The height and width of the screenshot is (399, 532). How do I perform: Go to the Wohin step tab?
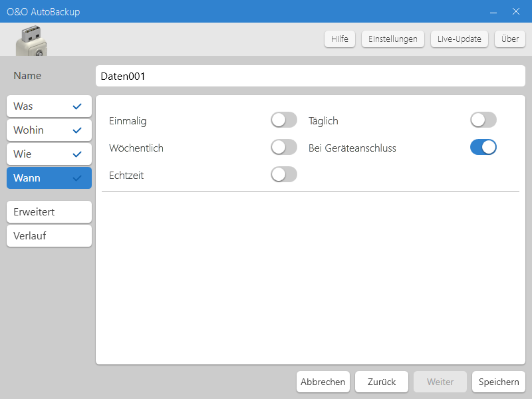(49, 130)
